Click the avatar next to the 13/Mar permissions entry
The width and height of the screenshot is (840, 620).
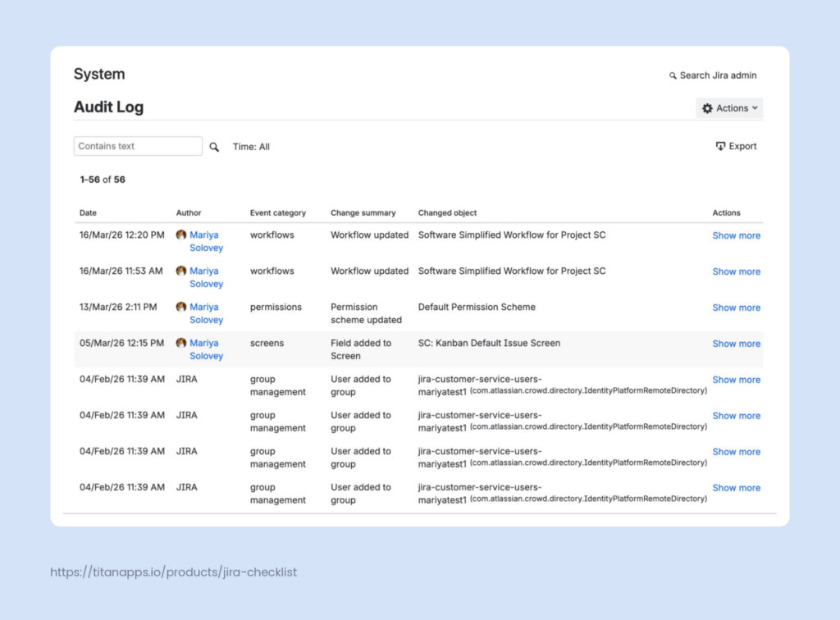pyautogui.click(x=181, y=306)
